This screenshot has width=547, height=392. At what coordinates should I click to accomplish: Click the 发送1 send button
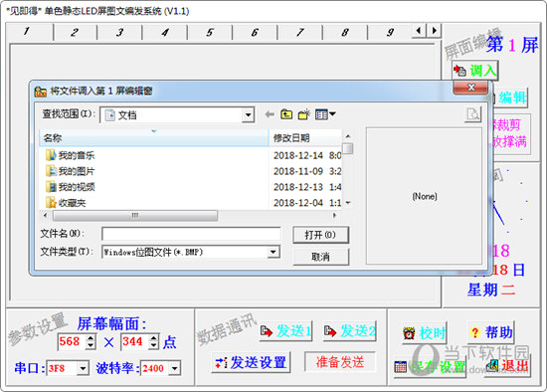(285, 331)
